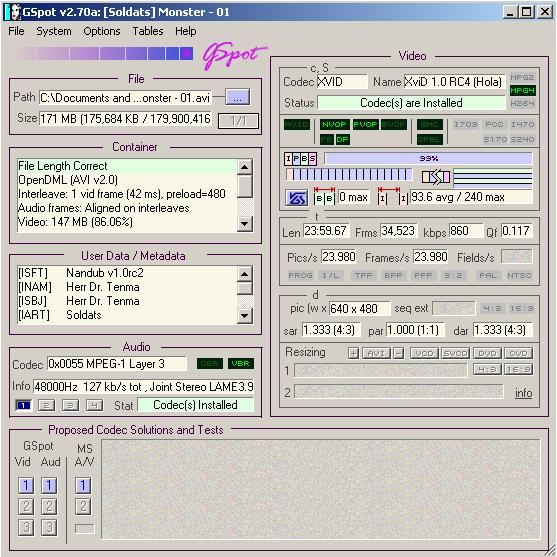557x557 pixels.
Task: Click the I709 indicator
Action: point(465,124)
